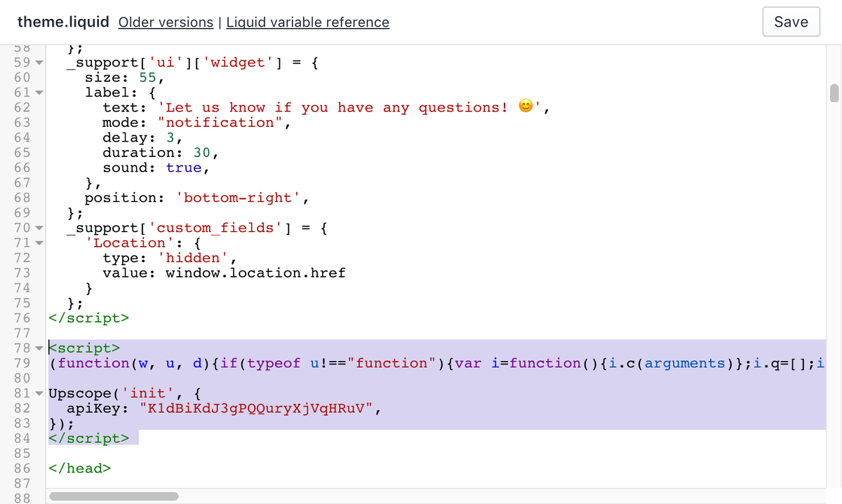Click line number 76 in the gutter
Viewport: 842px width, 504px height.
pos(22,318)
